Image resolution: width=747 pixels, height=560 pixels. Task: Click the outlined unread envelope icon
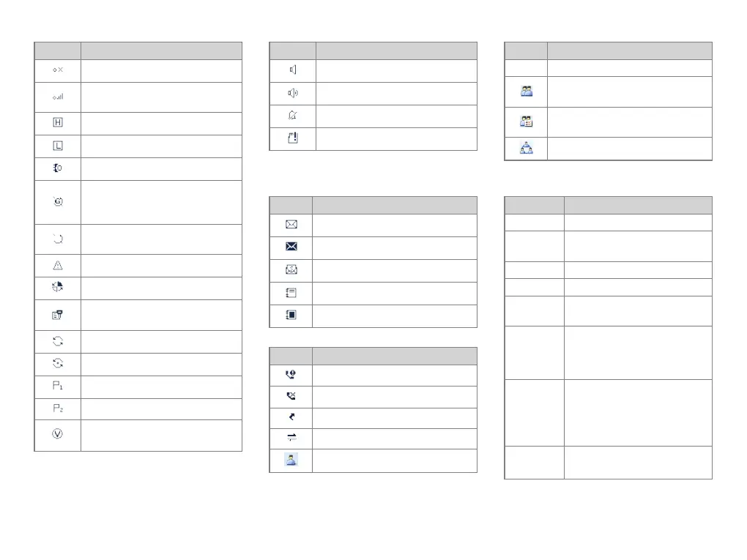point(291,224)
